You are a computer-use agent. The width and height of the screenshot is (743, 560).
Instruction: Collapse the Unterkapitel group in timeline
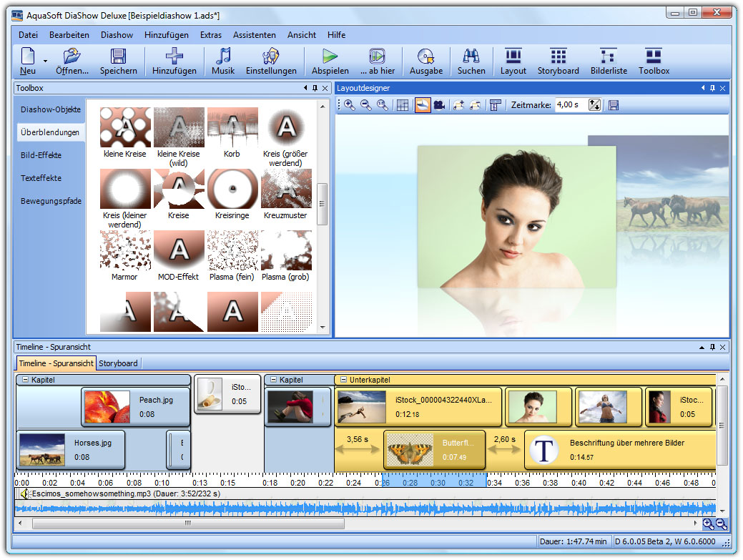coord(343,380)
